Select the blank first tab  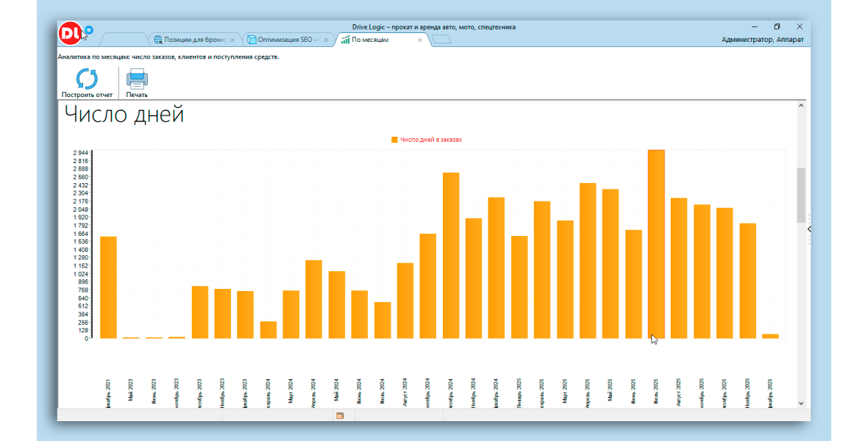coord(124,40)
